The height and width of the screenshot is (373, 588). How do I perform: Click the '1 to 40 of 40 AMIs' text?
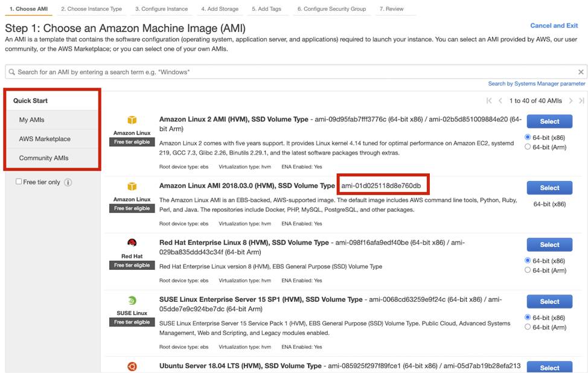tap(535, 100)
